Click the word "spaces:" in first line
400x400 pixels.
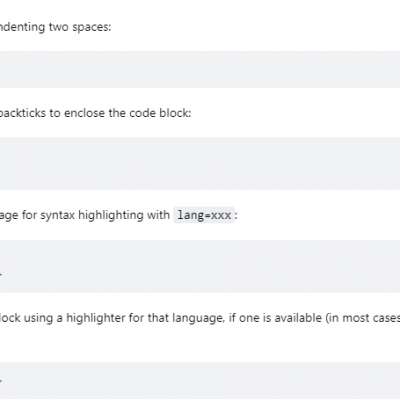point(92,27)
